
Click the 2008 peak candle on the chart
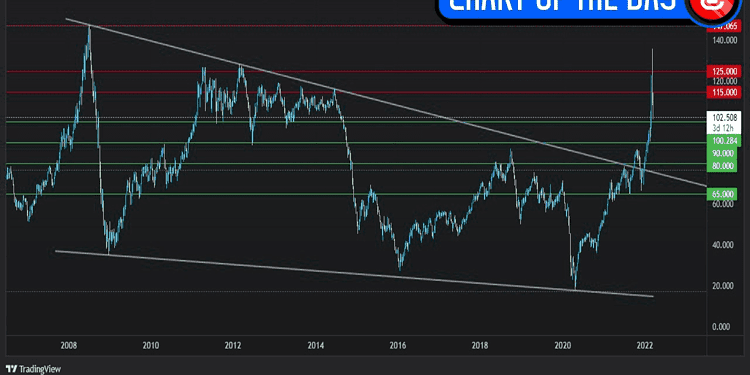89,33
